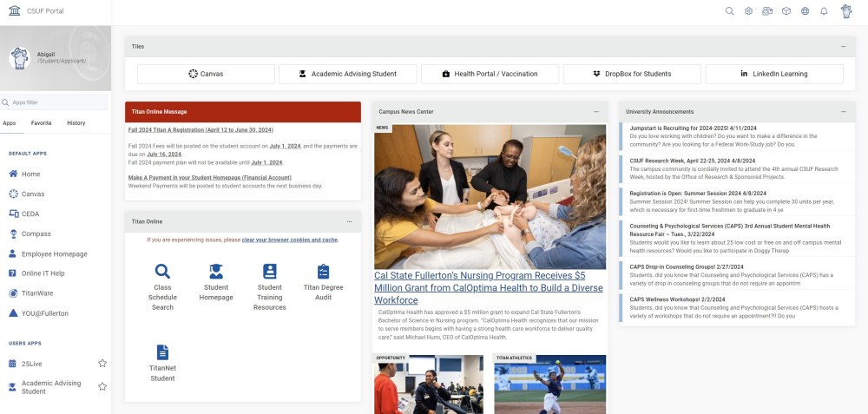Open the Titan Online panel ellipsis menu
Screen dimensions: 868x414
(349, 221)
